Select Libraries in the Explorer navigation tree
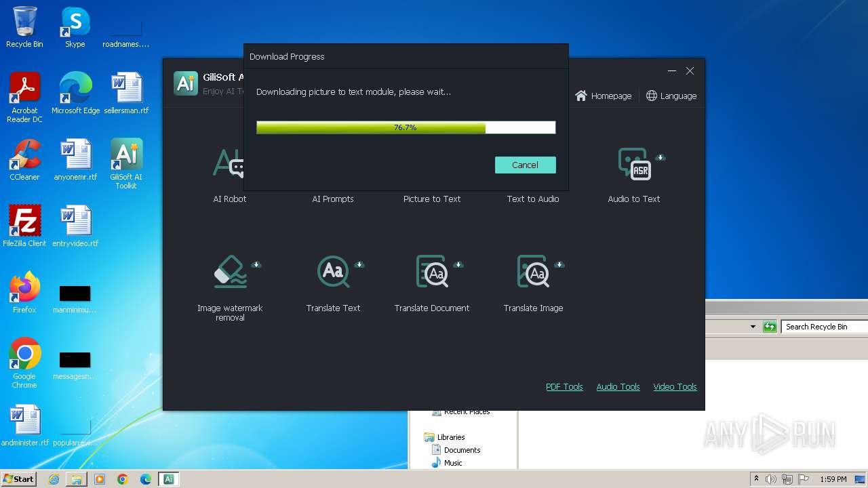 click(444, 437)
